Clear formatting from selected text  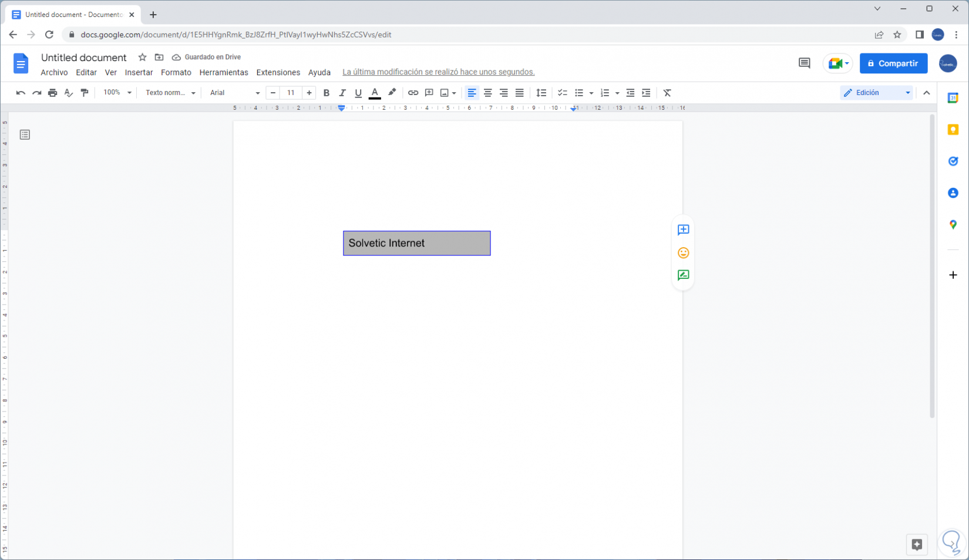coord(667,93)
